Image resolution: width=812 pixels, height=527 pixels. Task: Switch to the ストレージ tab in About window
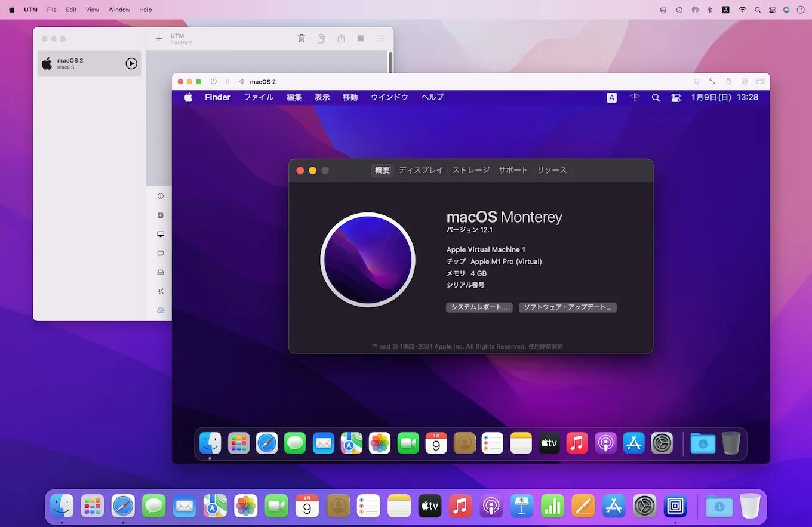(x=470, y=170)
